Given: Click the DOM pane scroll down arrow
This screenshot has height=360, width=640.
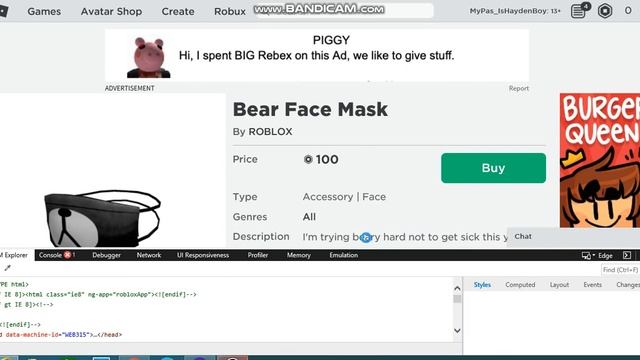Looking at the screenshot, I should tap(457, 330).
